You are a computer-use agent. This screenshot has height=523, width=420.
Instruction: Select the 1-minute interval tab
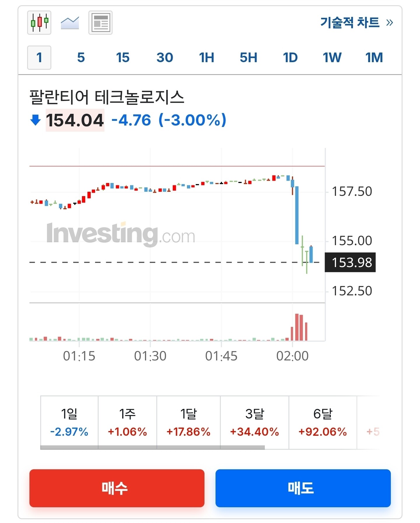[x=39, y=57]
